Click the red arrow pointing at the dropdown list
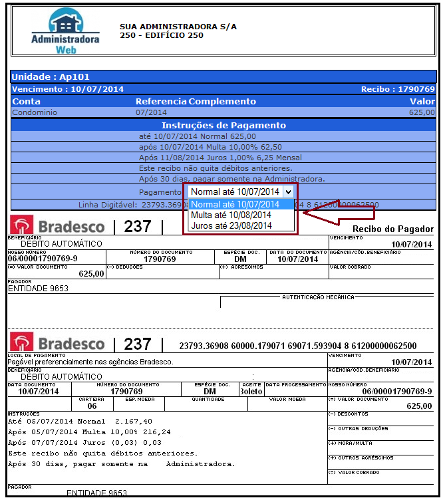The width and height of the screenshot is (441, 504). pos(339,214)
